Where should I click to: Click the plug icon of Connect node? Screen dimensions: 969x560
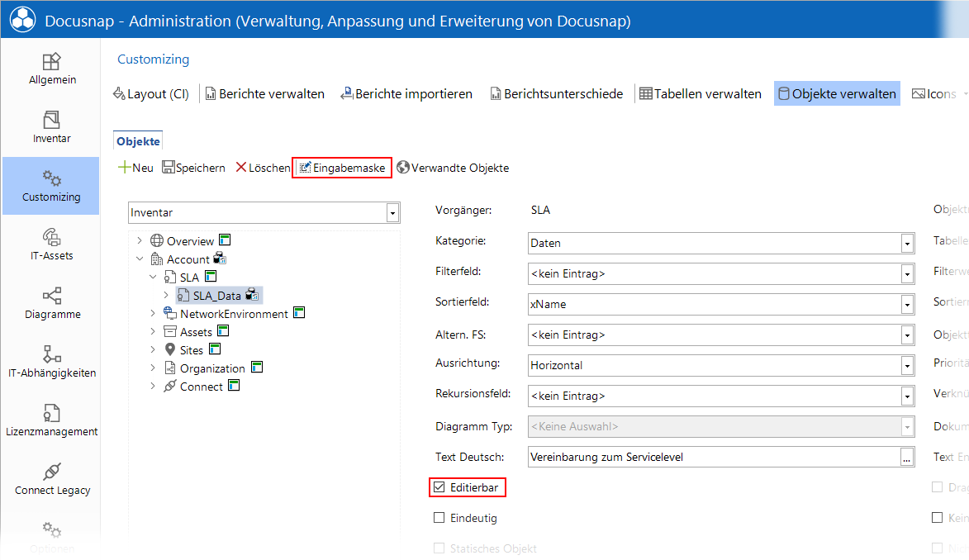(x=170, y=386)
